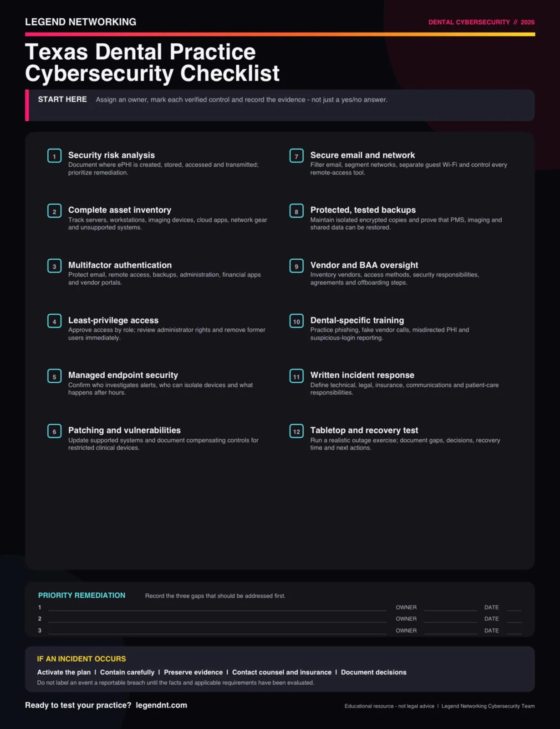Screen dimensions: 560x729
Task: Click the 'Complete asset inventory' heading
Action: (x=120, y=210)
